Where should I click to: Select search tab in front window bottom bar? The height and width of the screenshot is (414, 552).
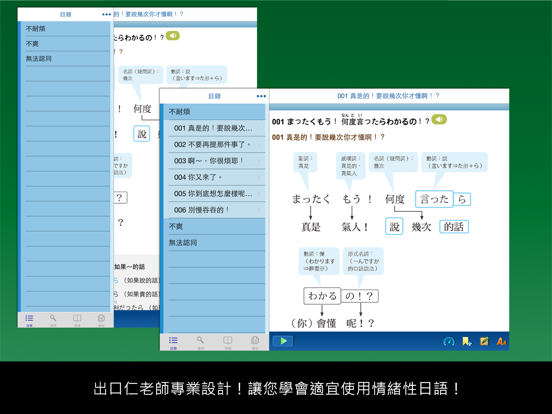pyautogui.click(x=200, y=342)
